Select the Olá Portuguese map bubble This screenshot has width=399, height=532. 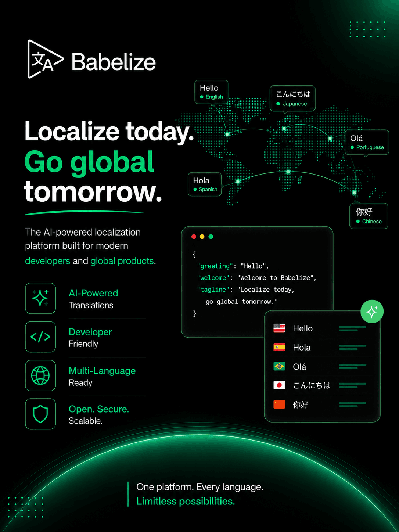point(367,142)
